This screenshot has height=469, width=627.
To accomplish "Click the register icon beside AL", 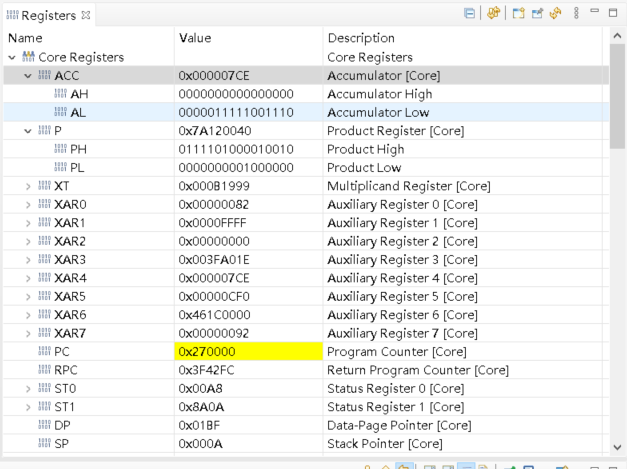I will coord(60,112).
